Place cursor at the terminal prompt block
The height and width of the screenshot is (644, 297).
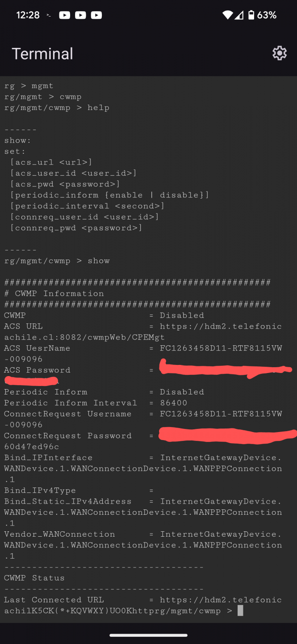240,610
